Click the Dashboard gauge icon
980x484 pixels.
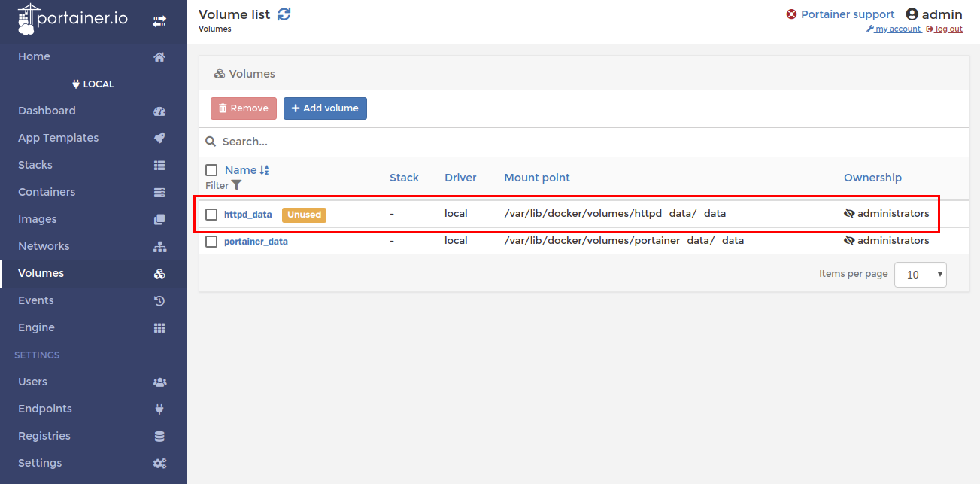(x=159, y=111)
